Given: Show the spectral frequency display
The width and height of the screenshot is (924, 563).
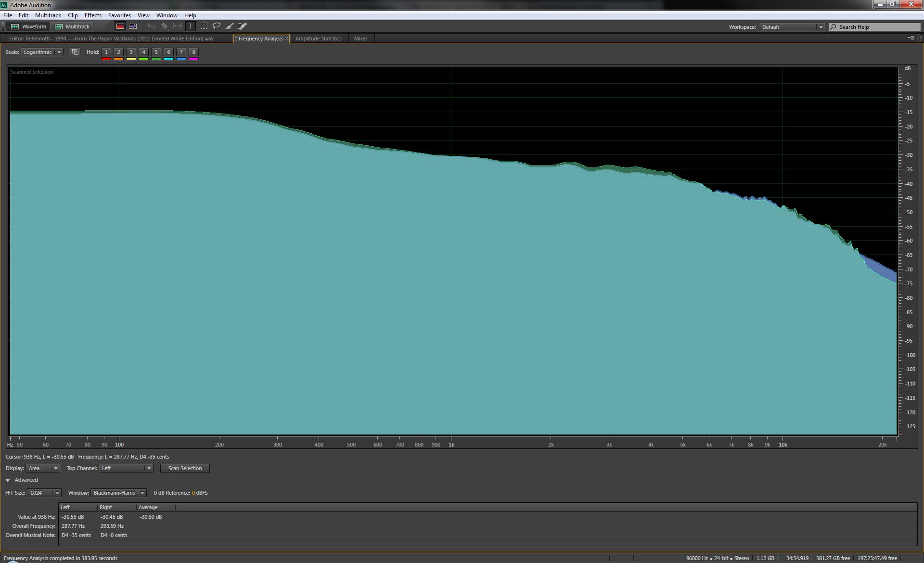Looking at the screenshot, I should click(120, 26).
